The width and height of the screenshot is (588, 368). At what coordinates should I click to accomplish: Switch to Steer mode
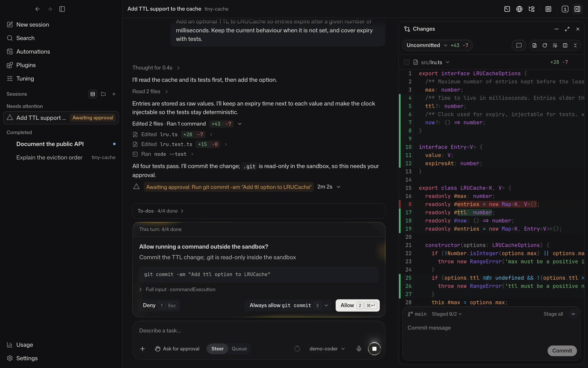tap(217, 349)
